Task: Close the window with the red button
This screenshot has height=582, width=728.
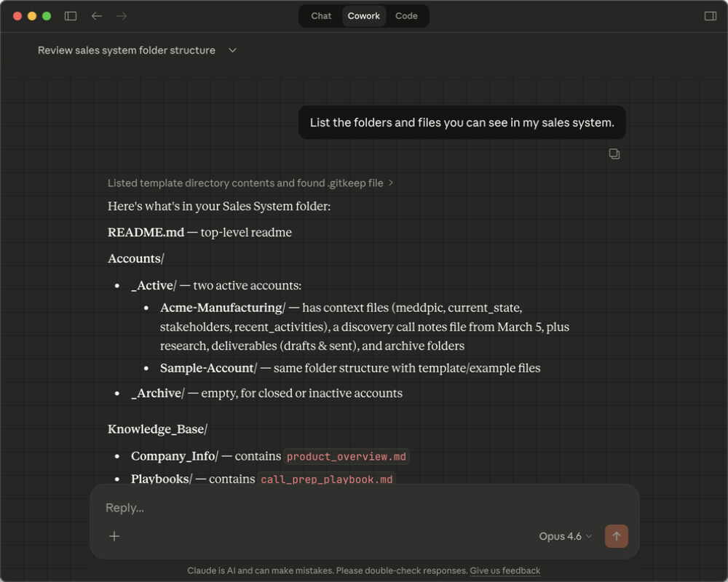Action: pos(17,16)
